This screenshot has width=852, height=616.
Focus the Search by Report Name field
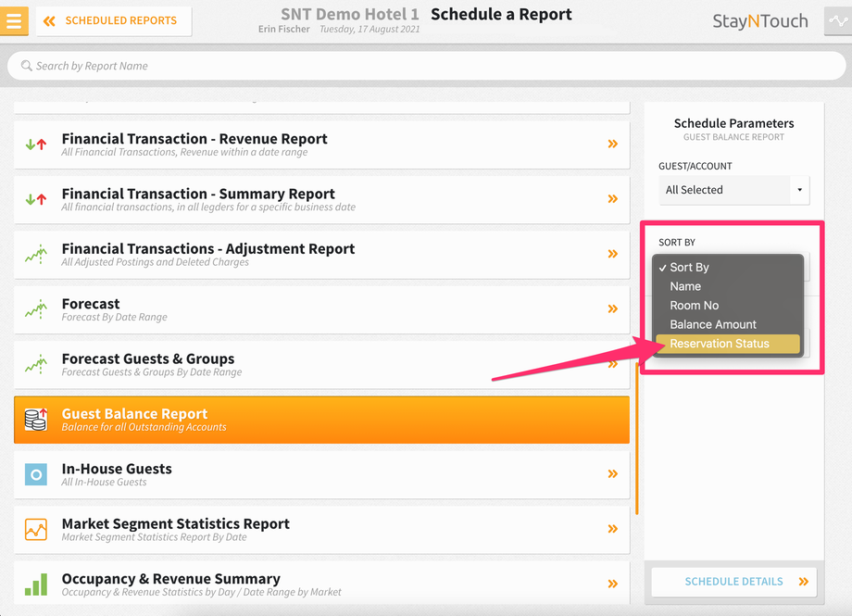[x=426, y=66]
